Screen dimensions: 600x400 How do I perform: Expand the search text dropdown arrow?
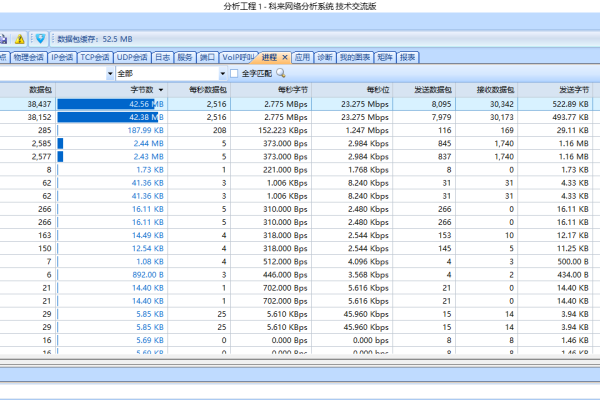pyautogui.click(x=109, y=73)
